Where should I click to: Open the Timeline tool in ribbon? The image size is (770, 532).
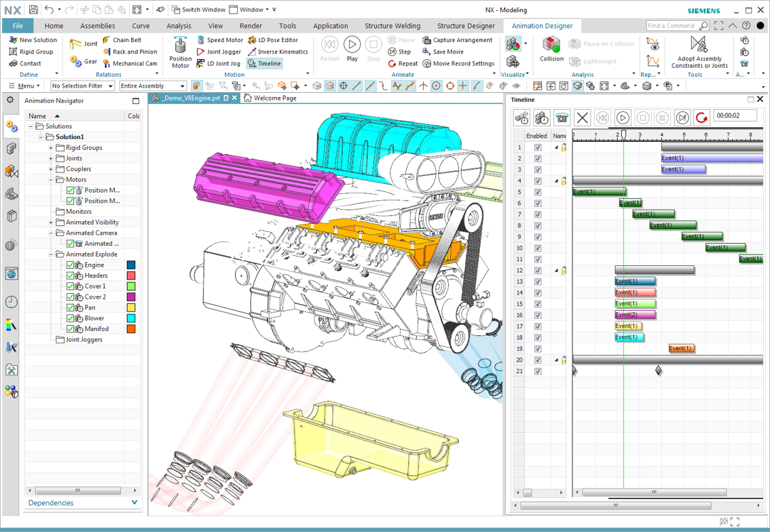[x=264, y=64]
